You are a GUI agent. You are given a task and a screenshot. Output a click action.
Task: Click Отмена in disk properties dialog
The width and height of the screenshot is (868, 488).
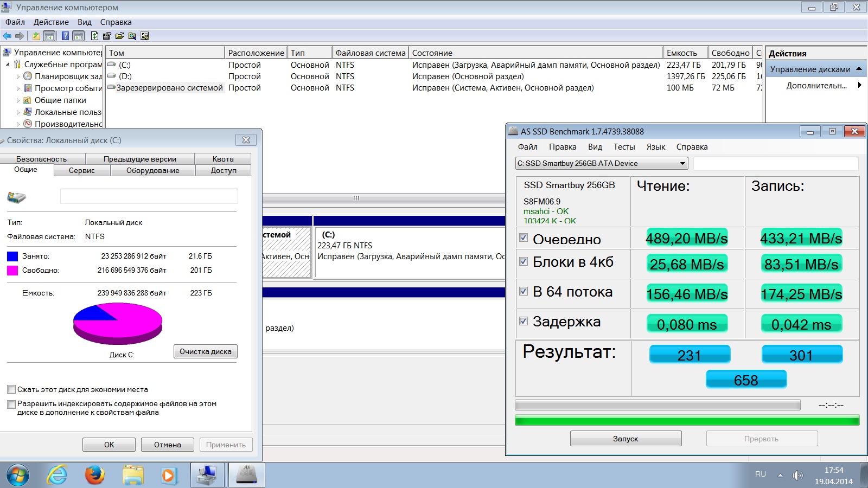pyautogui.click(x=167, y=445)
